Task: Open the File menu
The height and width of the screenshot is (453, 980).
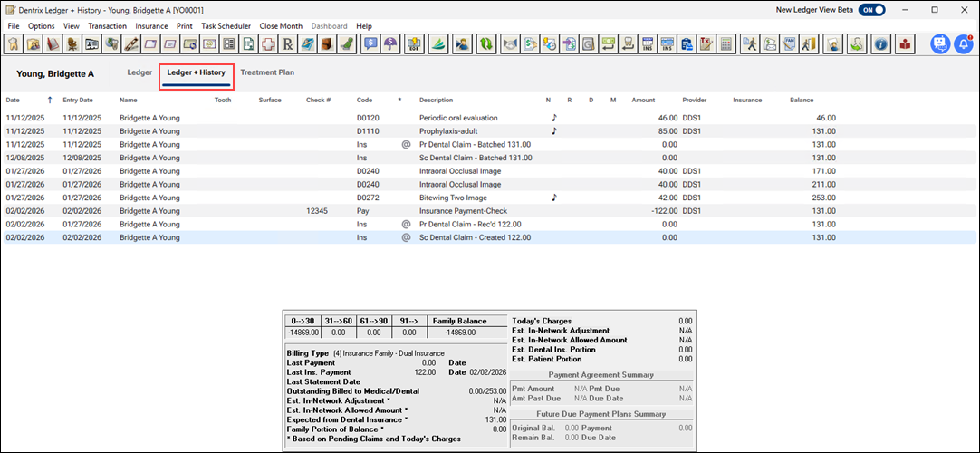Action: pos(14,26)
